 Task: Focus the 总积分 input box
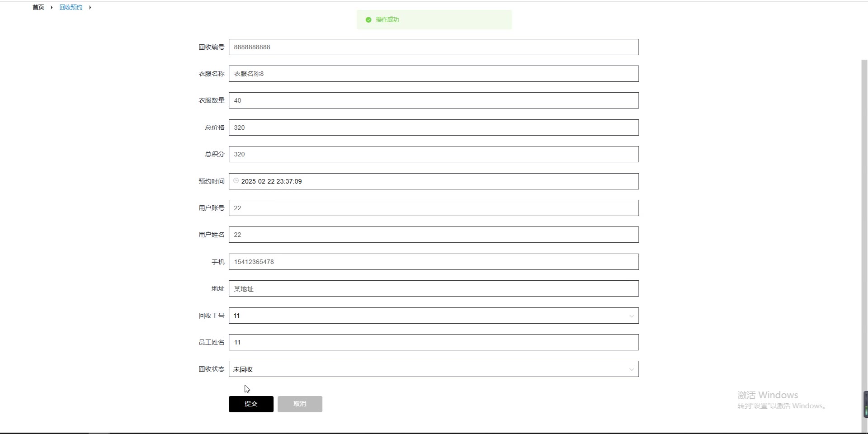point(434,154)
